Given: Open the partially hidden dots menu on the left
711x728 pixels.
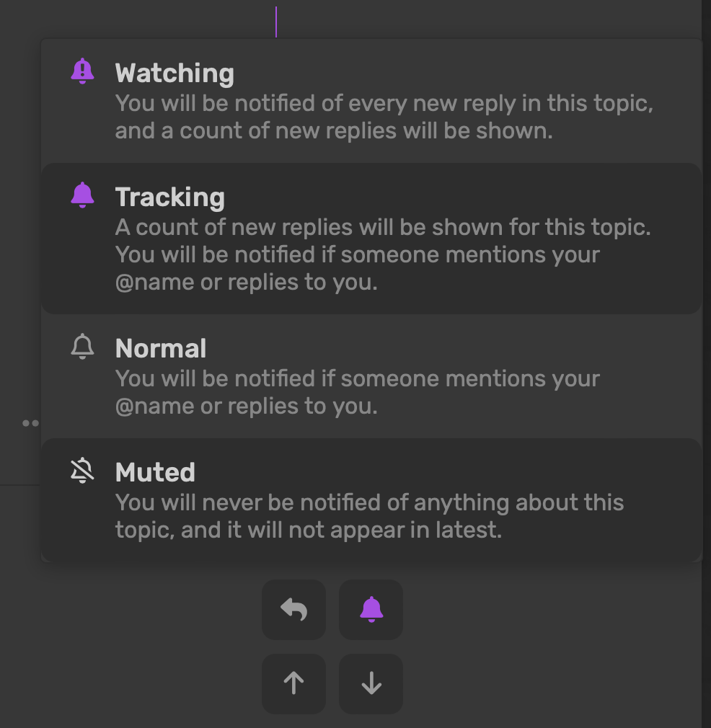Looking at the screenshot, I should click(31, 423).
